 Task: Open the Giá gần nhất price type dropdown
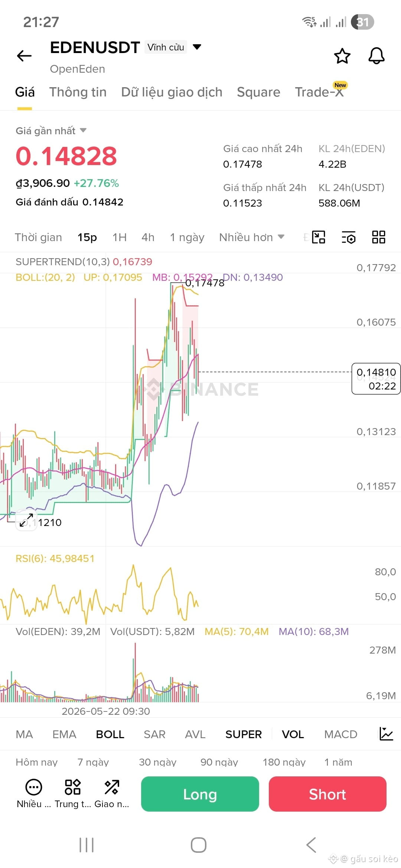[51, 131]
